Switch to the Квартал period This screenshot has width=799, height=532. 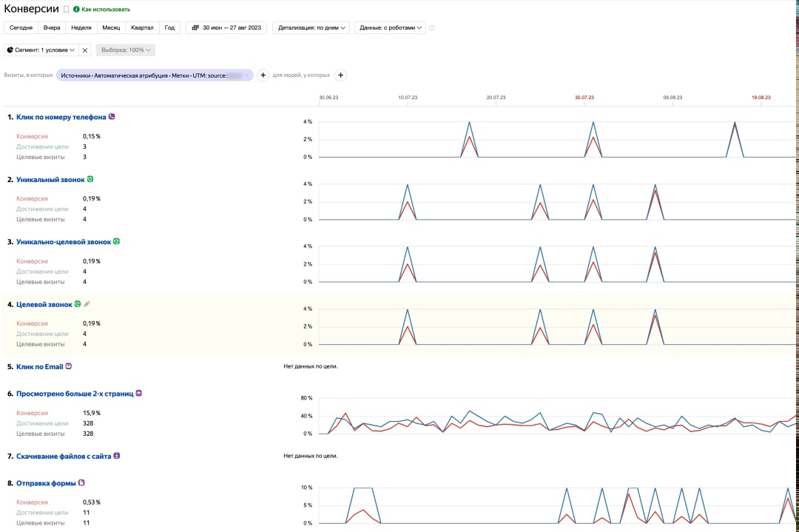coord(141,28)
